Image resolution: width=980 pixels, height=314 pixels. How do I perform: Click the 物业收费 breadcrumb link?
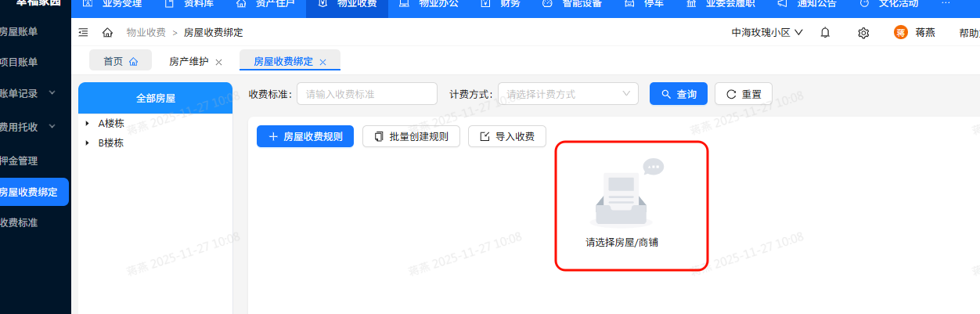[x=146, y=32]
